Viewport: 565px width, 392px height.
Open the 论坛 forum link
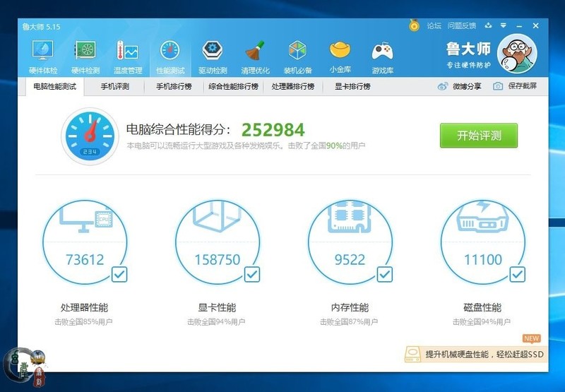tap(434, 25)
